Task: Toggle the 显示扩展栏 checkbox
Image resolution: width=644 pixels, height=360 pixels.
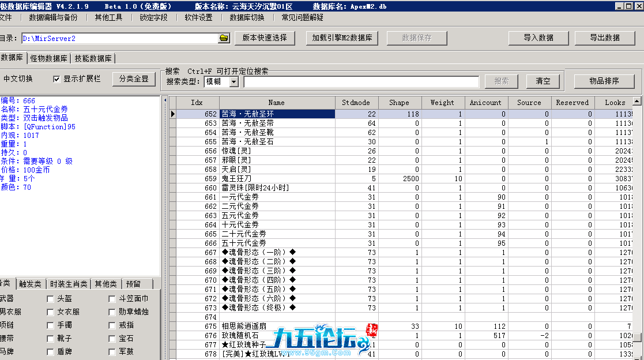Action: tap(57, 79)
